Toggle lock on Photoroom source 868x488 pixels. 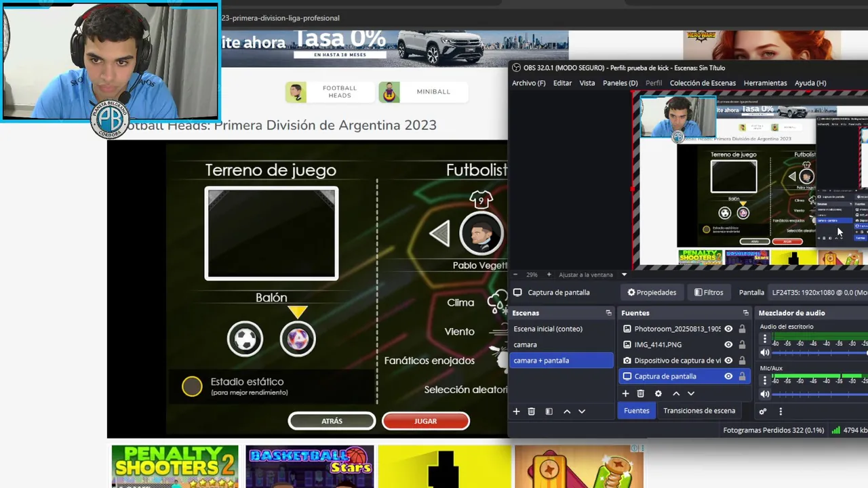tap(742, 329)
